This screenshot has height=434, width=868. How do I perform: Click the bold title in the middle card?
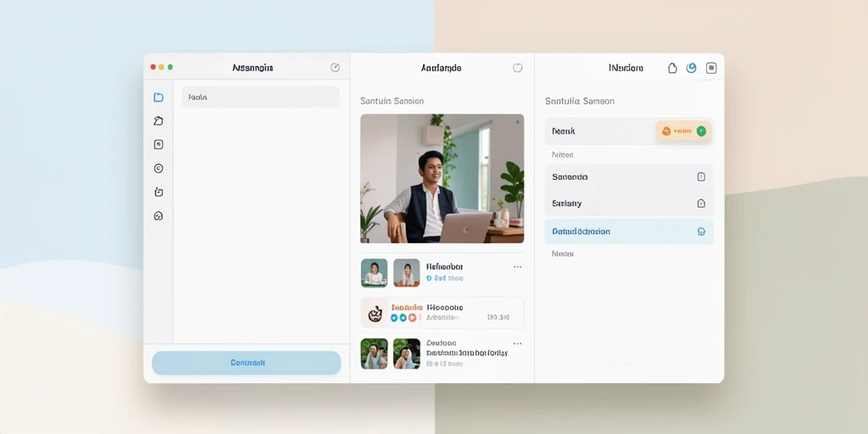pyautogui.click(x=446, y=307)
